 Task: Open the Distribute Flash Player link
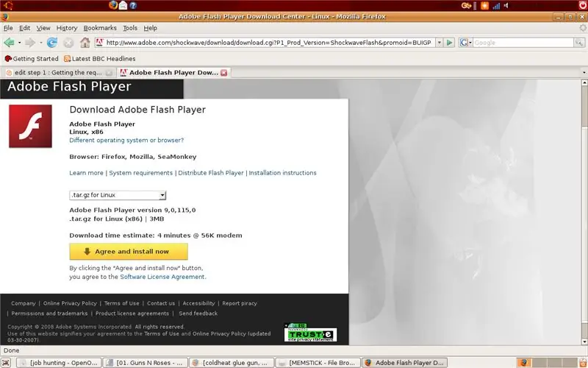click(x=211, y=173)
